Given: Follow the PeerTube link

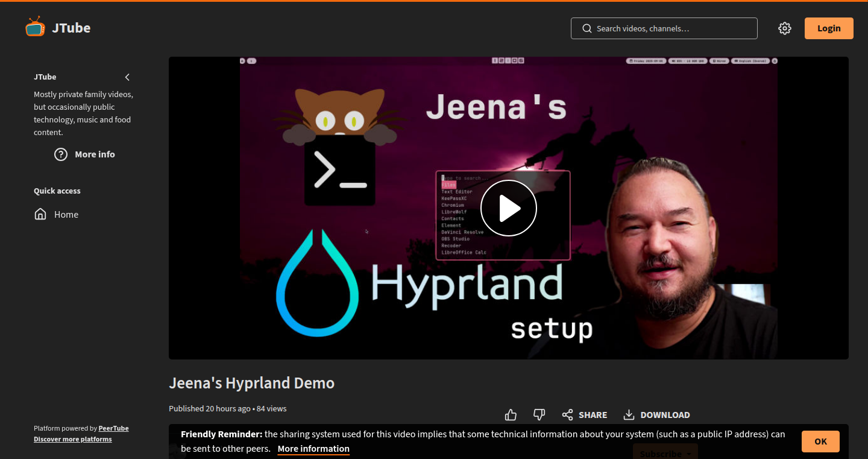Looking at the screenshot, I should [x=113, y=428].
